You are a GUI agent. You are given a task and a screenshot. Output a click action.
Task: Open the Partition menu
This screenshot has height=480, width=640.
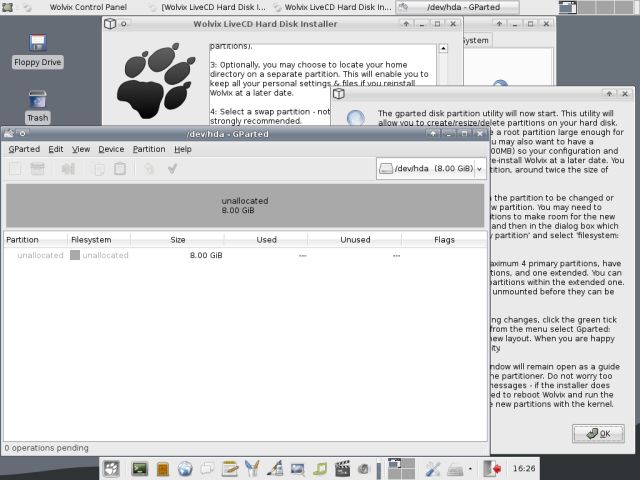point(149,149)
